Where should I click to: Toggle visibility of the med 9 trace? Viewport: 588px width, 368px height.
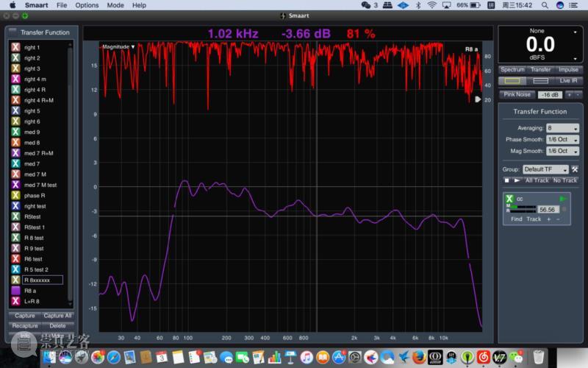(15, 132)
